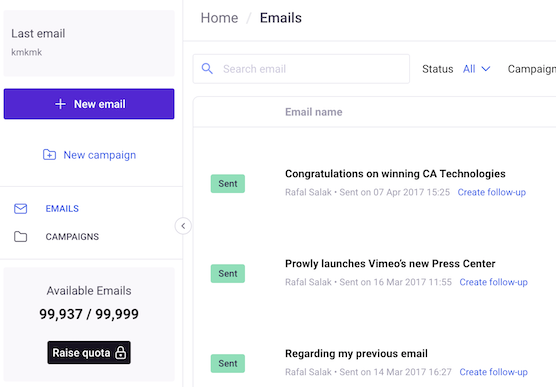Open the EMAILS menu item

[62, 209]
